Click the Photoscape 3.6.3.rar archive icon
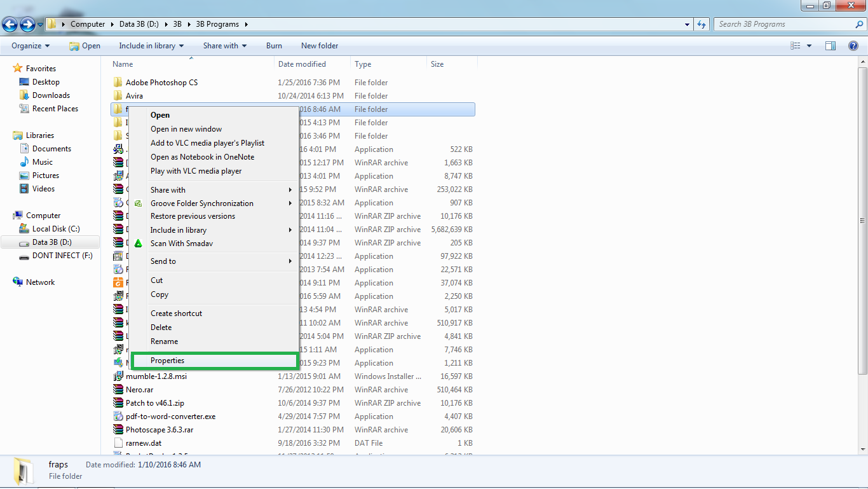This screenshot has height=489, width=868. pos(118,430)
